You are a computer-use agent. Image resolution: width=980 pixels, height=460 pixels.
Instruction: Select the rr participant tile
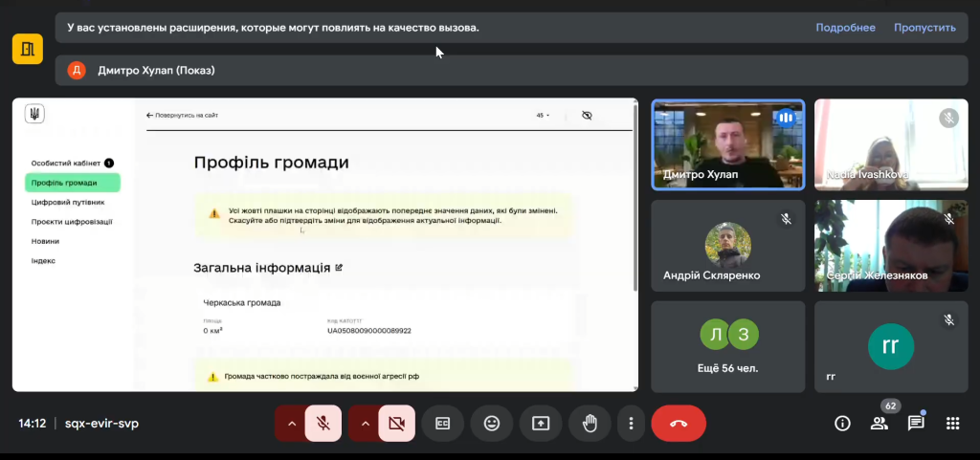[x=891, y=347]
